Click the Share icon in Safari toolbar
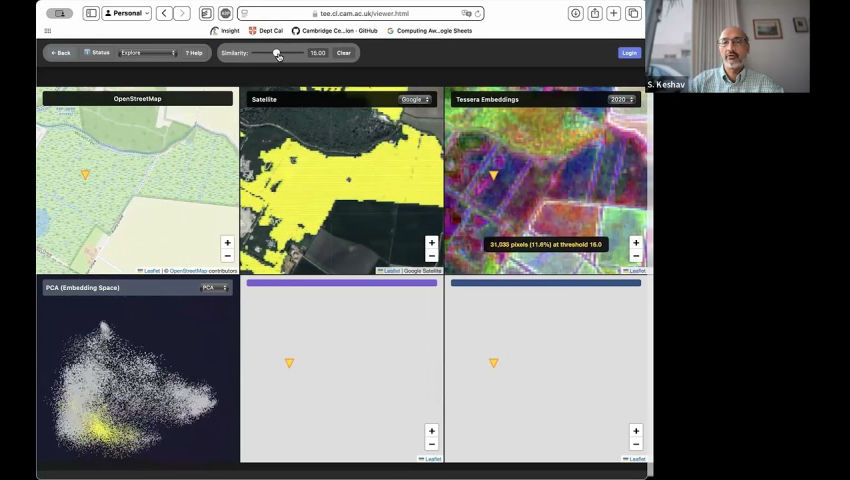This screenshot has height=480, width=850. tap(595, 14)
